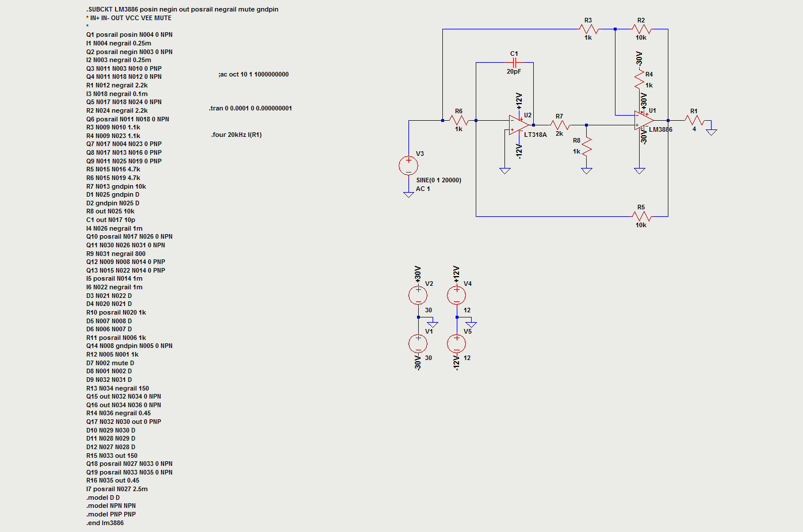Click the '20pF' value of C1
803x532 pixels.
click(x=514, y=71)
